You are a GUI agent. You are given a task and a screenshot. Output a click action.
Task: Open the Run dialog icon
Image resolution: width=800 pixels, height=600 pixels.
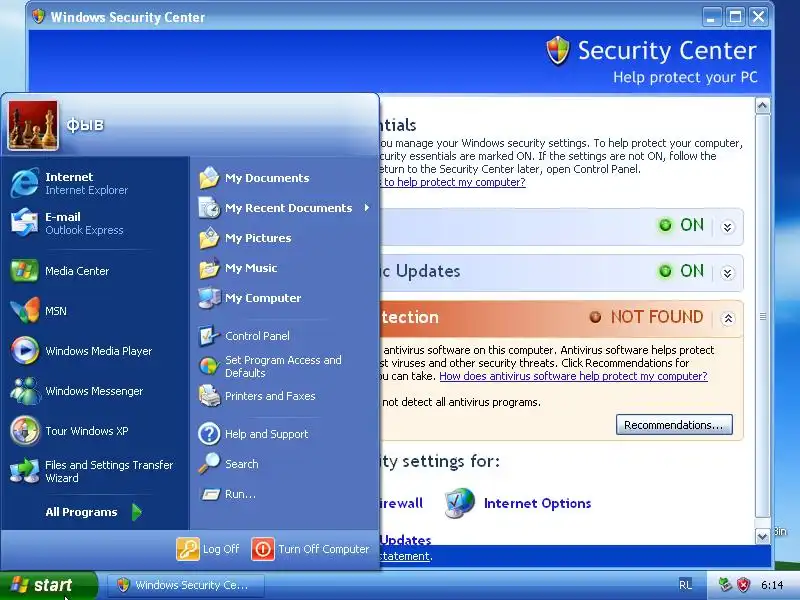point(209,494)
